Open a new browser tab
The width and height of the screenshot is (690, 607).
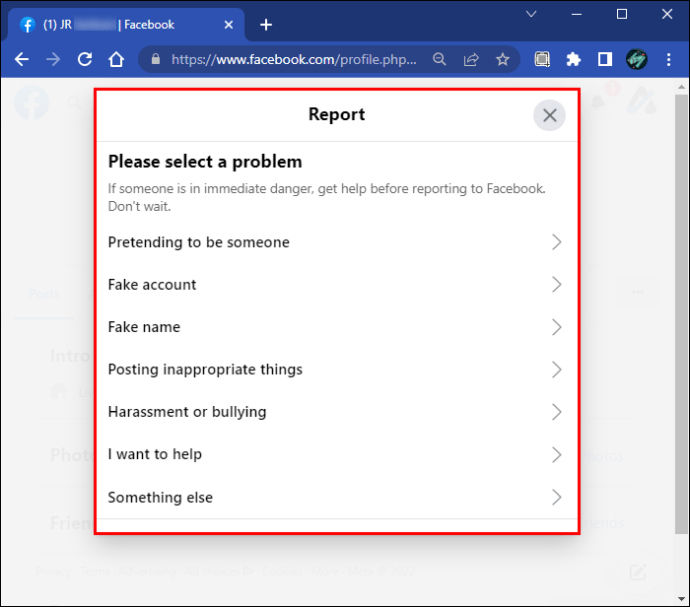tap(265, 25)
